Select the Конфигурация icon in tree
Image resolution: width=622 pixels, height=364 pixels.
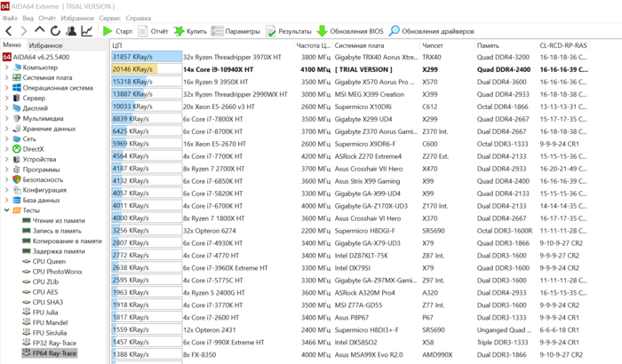tap(17, 190)
